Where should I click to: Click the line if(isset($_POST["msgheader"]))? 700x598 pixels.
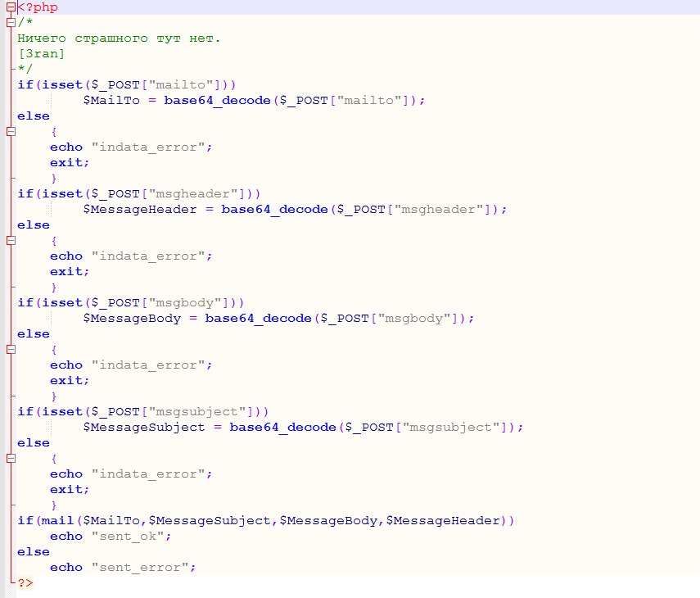coord(139,194)
